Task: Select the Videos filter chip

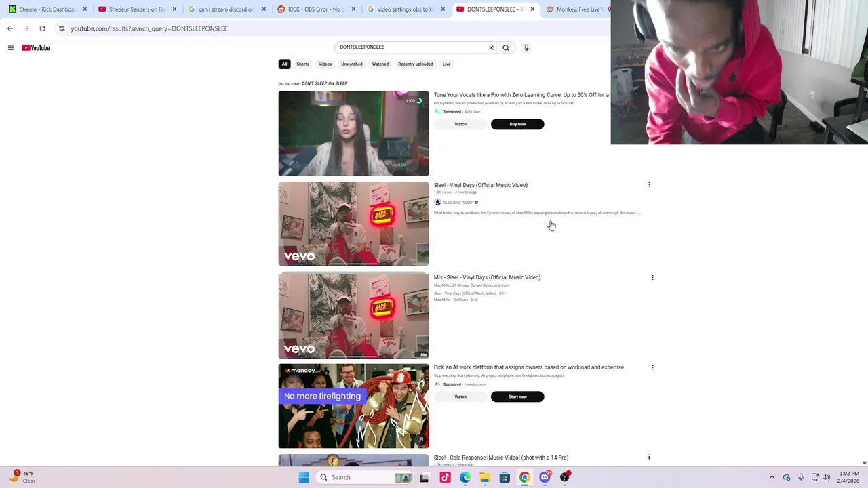Action: (325, 64)
